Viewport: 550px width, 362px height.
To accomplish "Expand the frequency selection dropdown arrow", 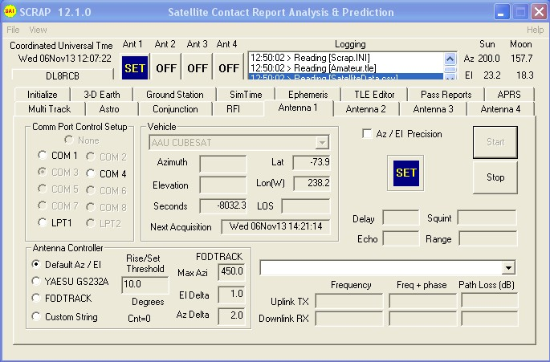I will click(508, 268).
